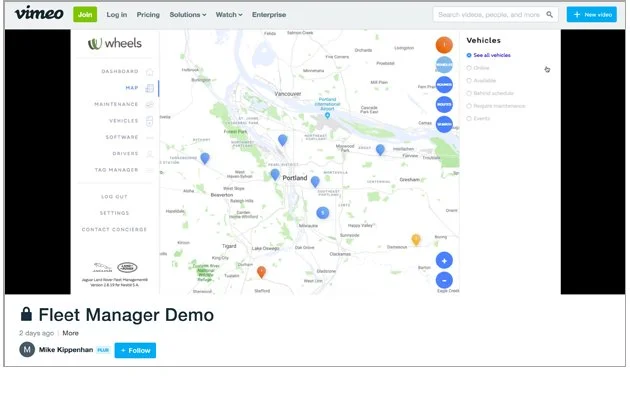The width and height of the screenshot is (630, 400).
Task: Select the Require maintenance radio option
Action: coord(468,106)
